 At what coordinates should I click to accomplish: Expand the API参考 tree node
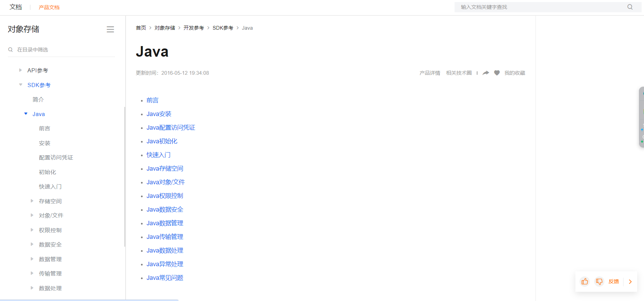click(x=20, y=70)
